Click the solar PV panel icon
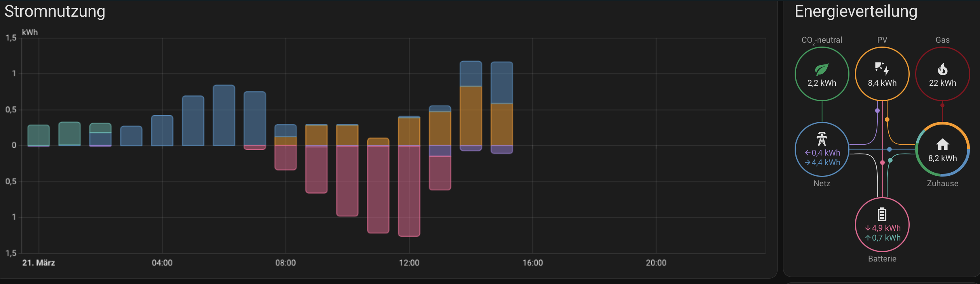This screenshot has height=284, width=980. tap(882, 69)
